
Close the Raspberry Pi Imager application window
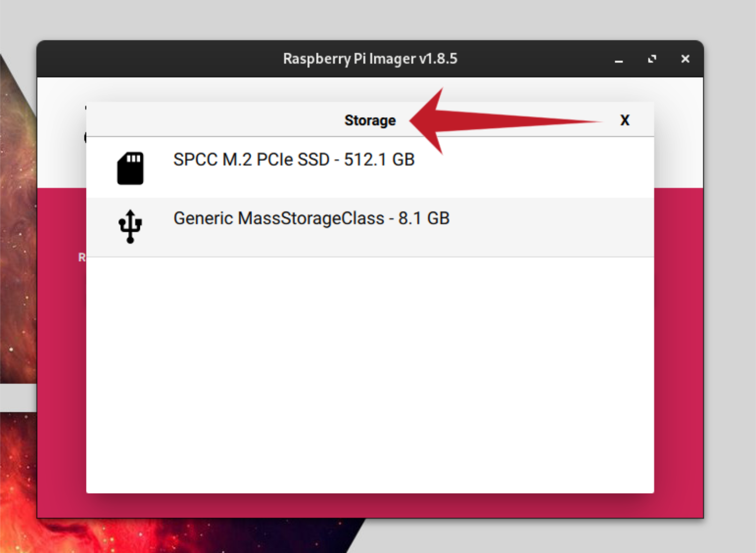pyautogui.click(x=685, y=59)
